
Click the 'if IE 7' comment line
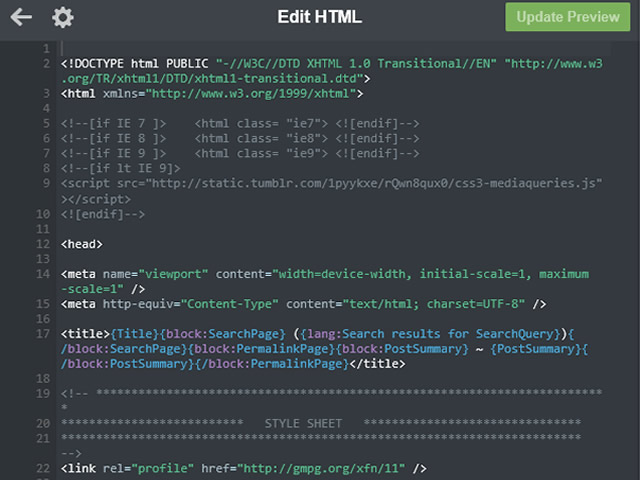point(240,123)
